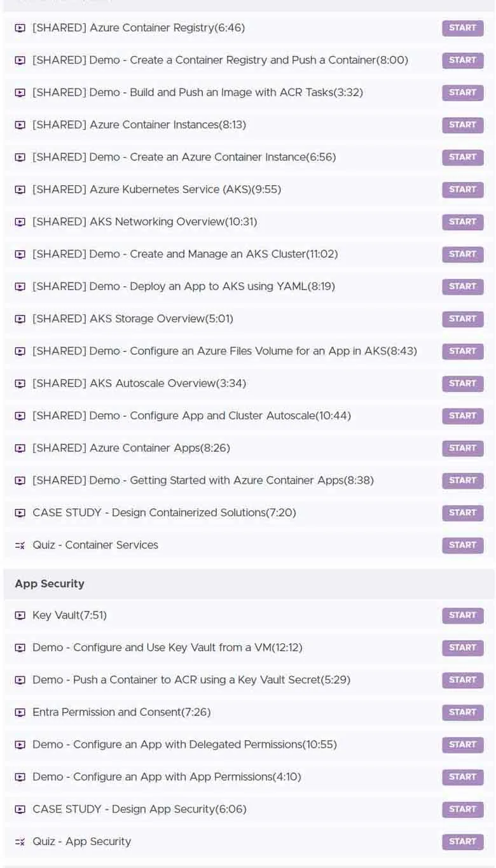Start the AKS Networking Overview lecture
The image size is (496, 868).
(x=463, y=222)
